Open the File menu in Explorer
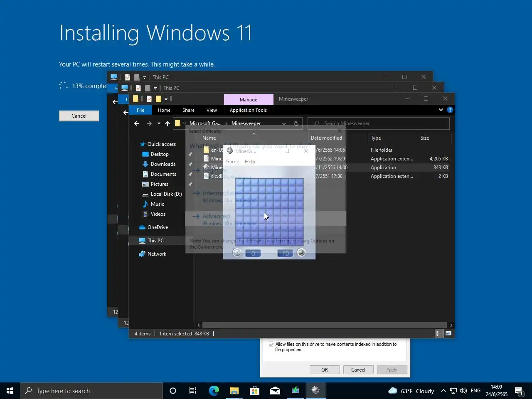Screen dimensions: 532x399 point(140,110)
